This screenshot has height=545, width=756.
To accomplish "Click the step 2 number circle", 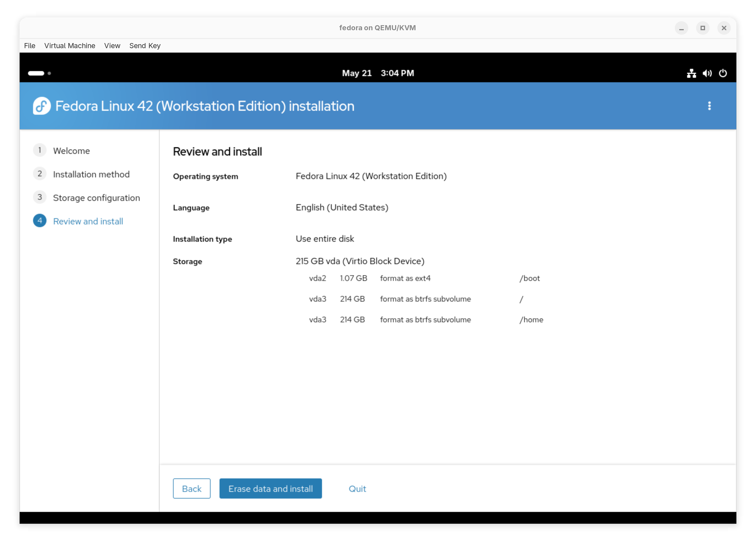I will click(x=40, y=174).
